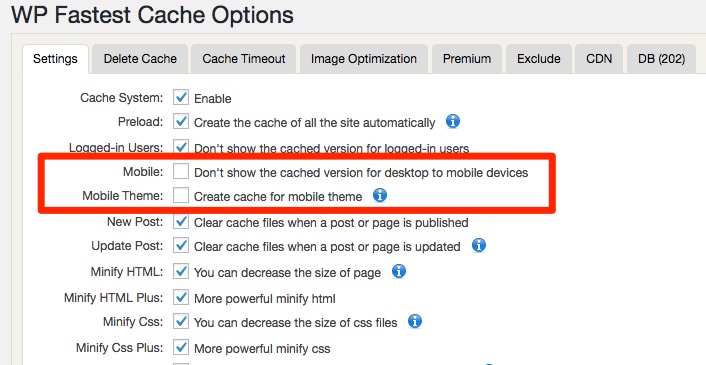Switch to the CDN tab
The height and width of the screenshot is (365, 706).
pos(599,59)
